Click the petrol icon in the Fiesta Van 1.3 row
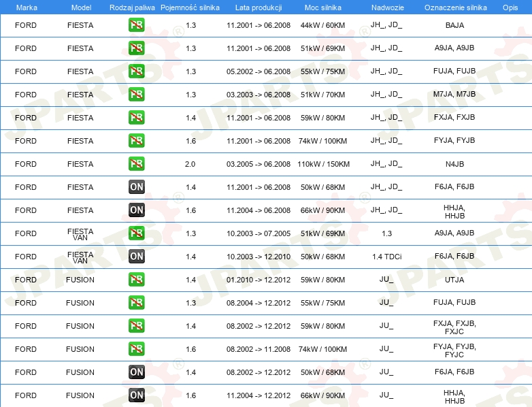Viewport: 532px width, 407px height. tap(136, 233)
